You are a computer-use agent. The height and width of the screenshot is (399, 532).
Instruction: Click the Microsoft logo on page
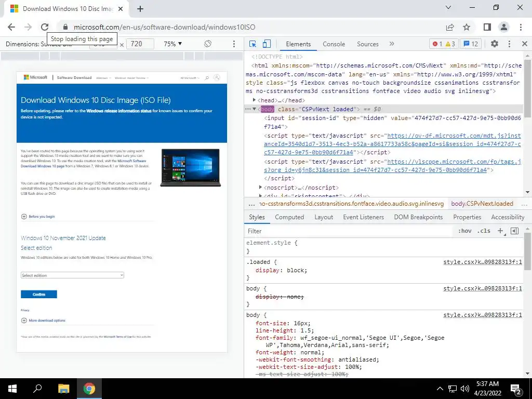tap(35, 77)
